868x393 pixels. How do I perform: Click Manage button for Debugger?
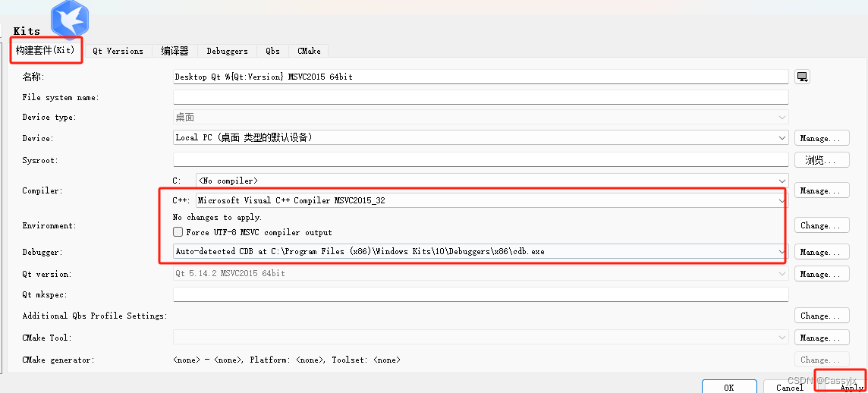tap(822, 252)
